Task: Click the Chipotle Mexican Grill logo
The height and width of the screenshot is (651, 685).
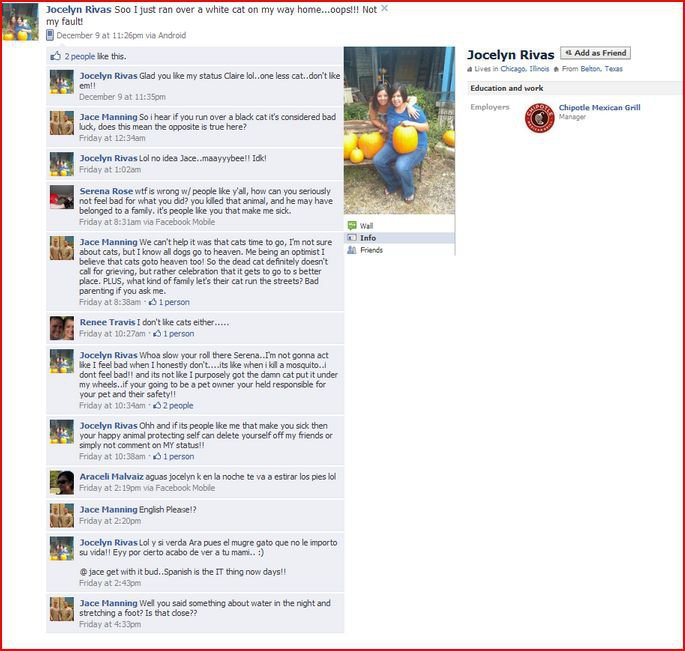Action: [540, 118]
